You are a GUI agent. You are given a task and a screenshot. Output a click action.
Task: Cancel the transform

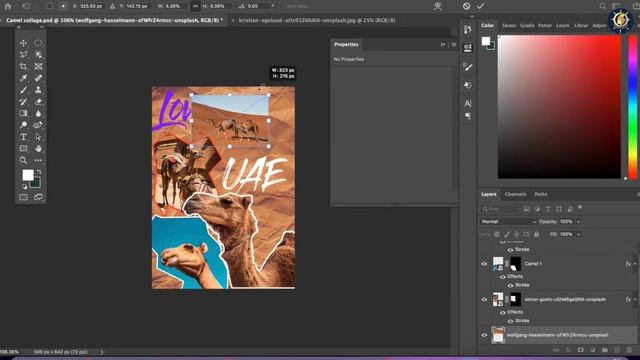(466, 6)
